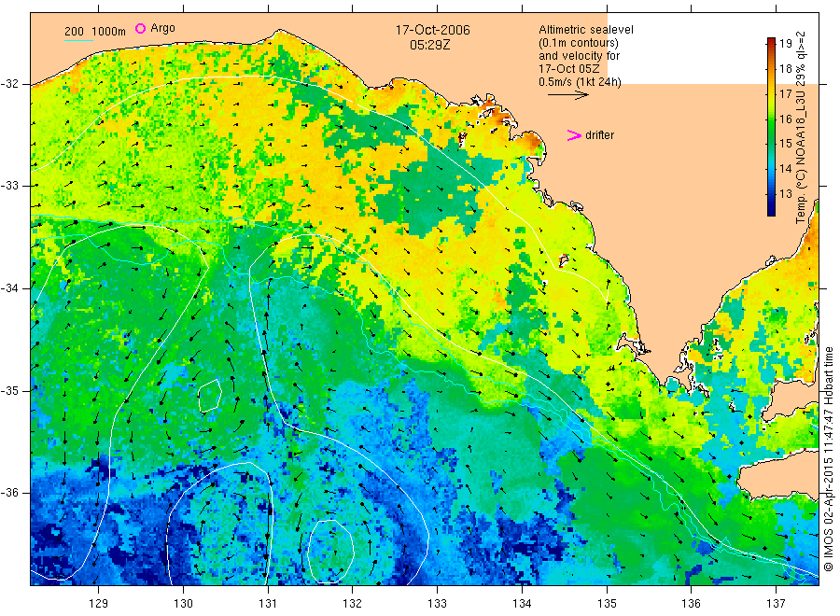Click the '200' isobath depth label
Image resolution: width=840 pixels, height=616 pixels.
coord(74,32)
